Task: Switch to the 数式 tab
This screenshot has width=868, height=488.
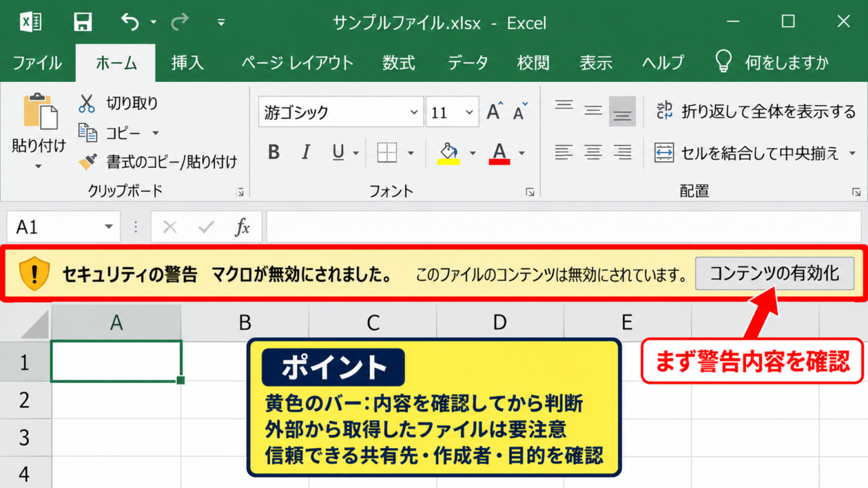Action: click(x=399, y=63)
